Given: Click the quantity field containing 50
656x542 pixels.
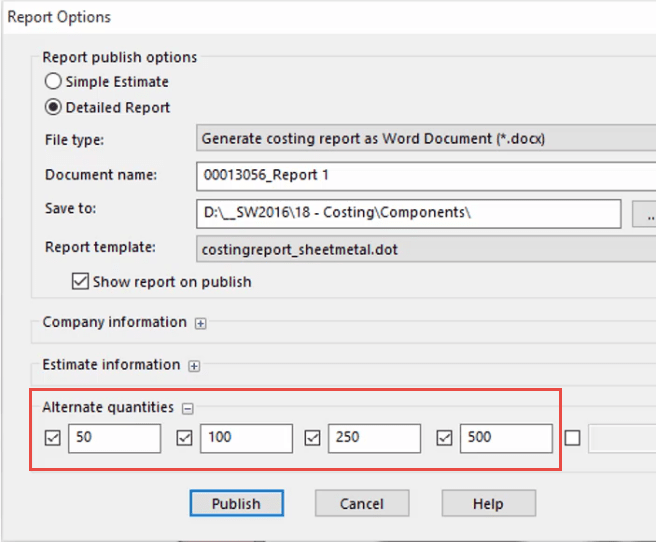Looking at the screenshot, I should pyautogui.click(x=115, y=438).
